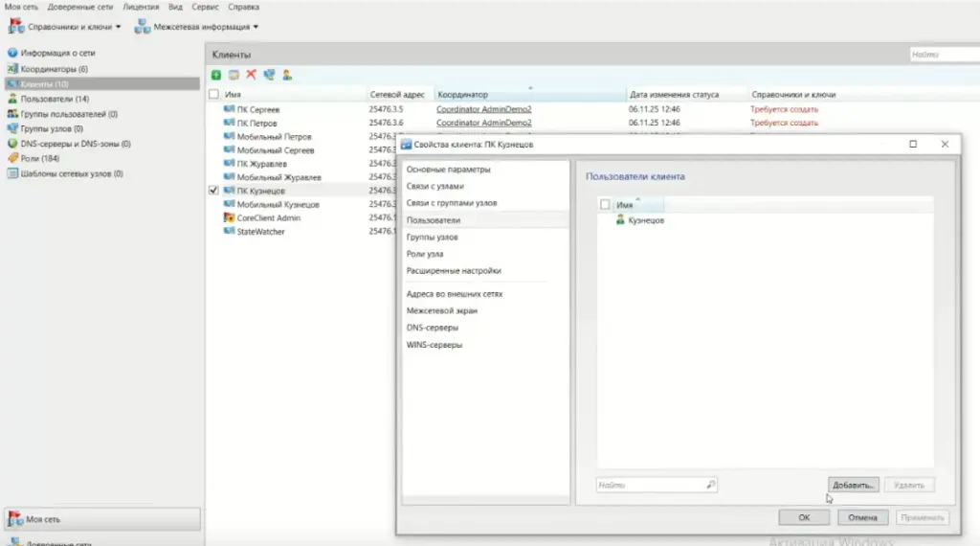Click the magnifier icon in dialog search box
Image resolution: width=980 pixels, height=546 pixels.
tap(710, 486)
